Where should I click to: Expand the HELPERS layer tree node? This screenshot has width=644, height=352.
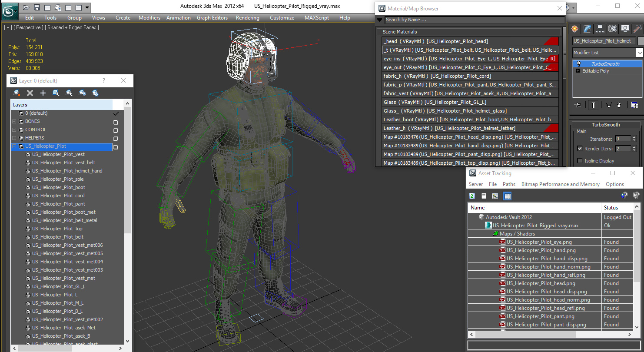point(14,138)
